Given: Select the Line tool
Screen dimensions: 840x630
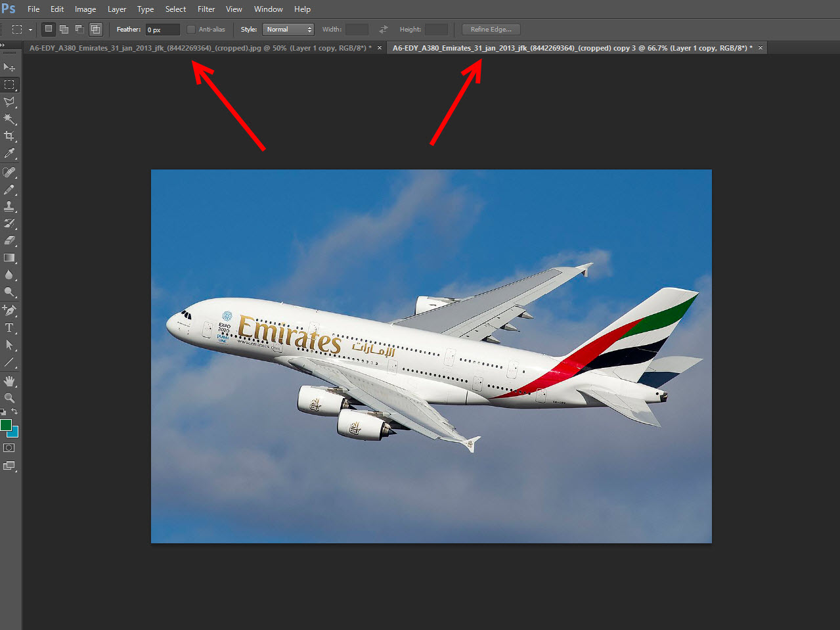Looking at the screenshot, I should pos(9,362).
